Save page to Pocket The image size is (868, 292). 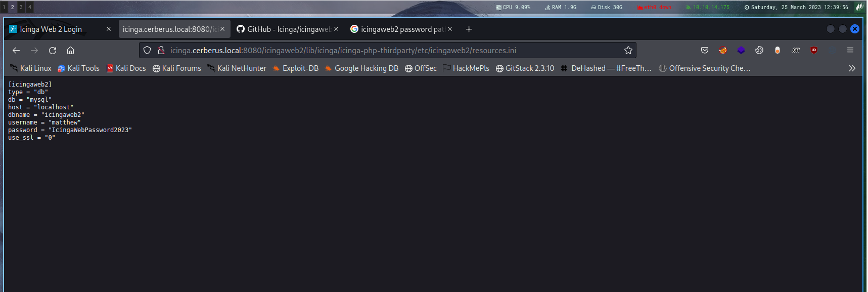pos(705,50)
